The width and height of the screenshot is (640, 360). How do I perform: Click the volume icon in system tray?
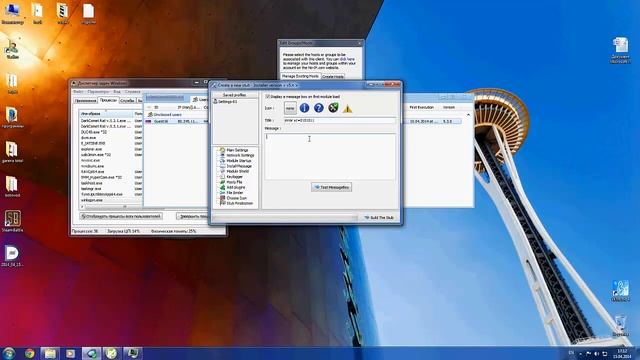596,353
